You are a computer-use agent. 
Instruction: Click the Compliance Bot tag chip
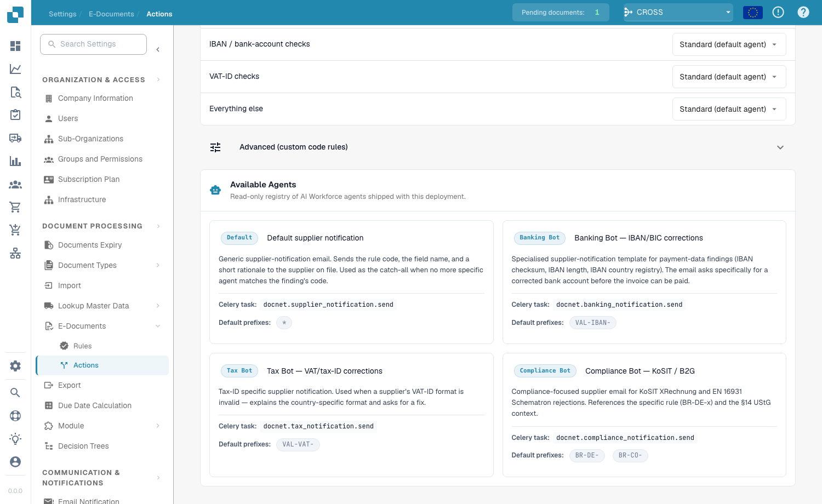coord(545,371)
